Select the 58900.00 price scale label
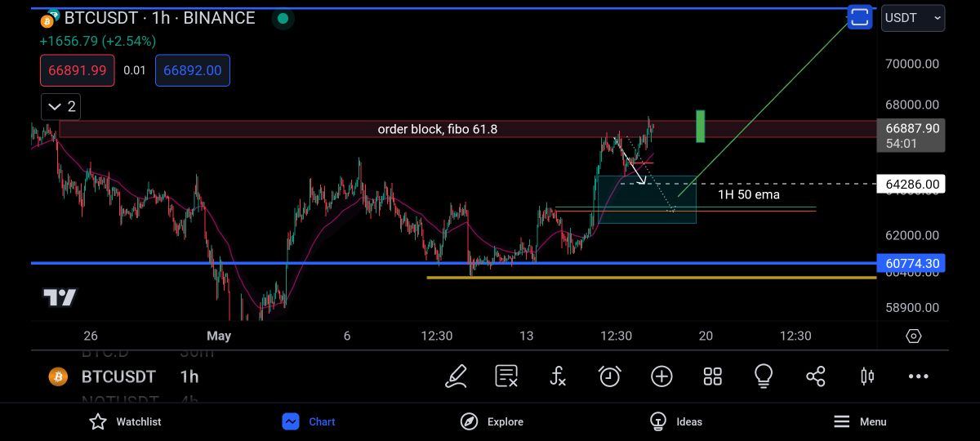This screenshot has height=441, width=980. 912,308
